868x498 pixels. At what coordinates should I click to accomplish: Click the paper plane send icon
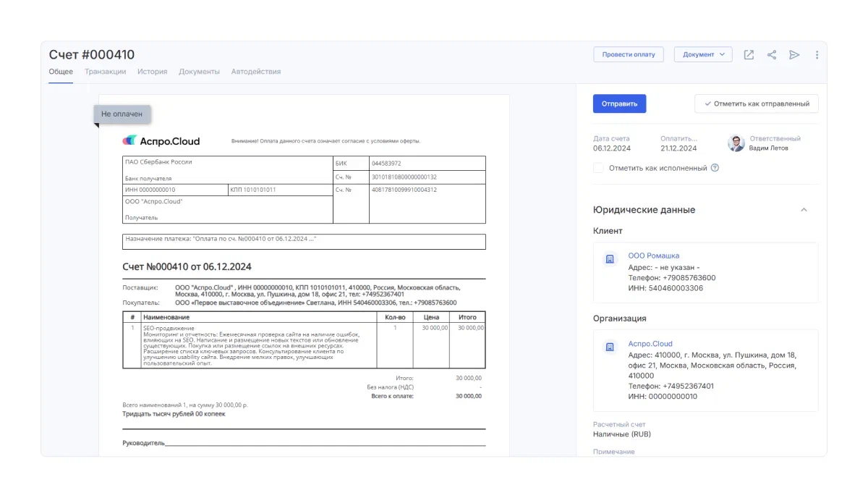click(x=794, y=55)
